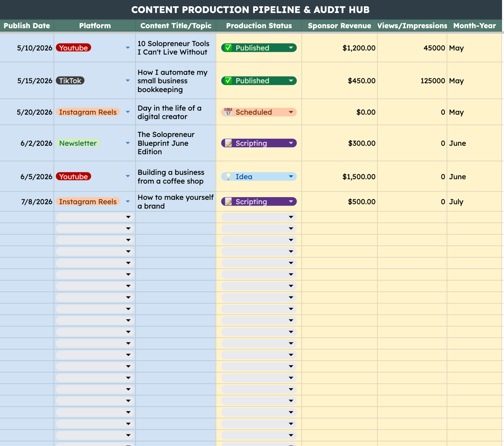Select the Production Status column header
The image size is (504, 446).
[x=259, y=26]
